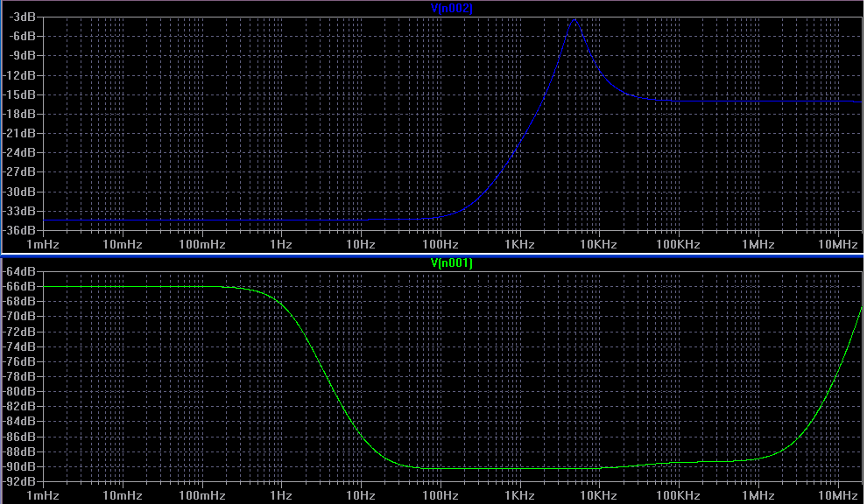Click the -88dB axis label

pyautogui.click(x=20, y=451)
